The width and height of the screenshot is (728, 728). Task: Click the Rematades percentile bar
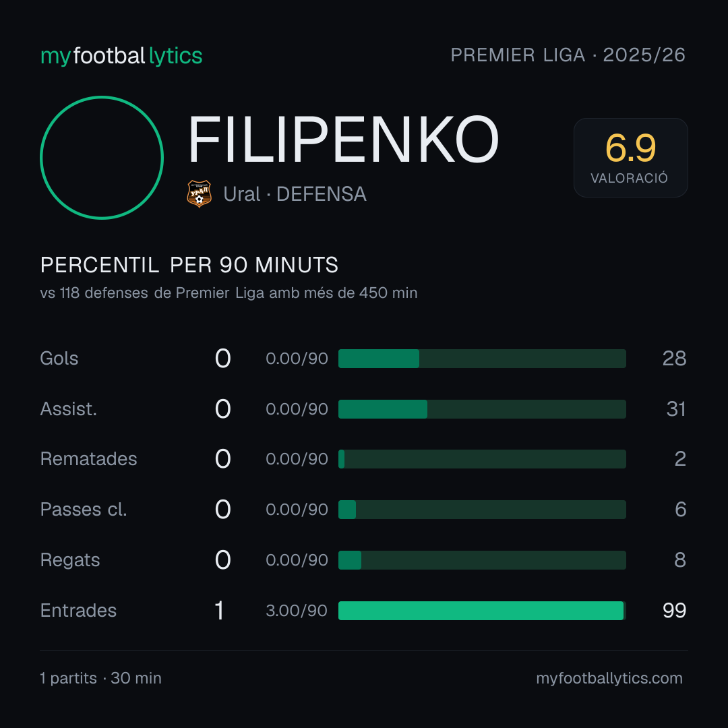tap(482, 459)
